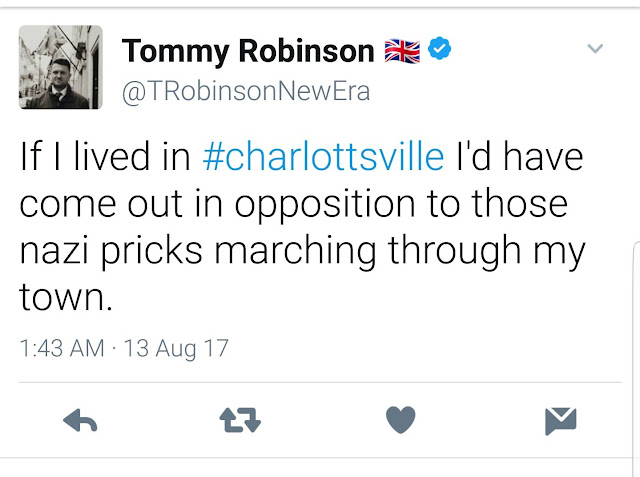640x477 pixels.
Task: Click the UK flag emoji beside the name
Action: (402, 50)
